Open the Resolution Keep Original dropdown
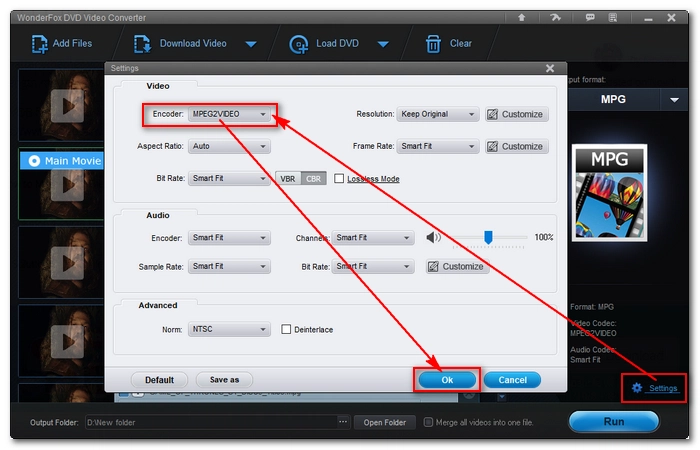The height and width of the screenshot is (450, 700). pyautogui.click(x=438, y=114)
